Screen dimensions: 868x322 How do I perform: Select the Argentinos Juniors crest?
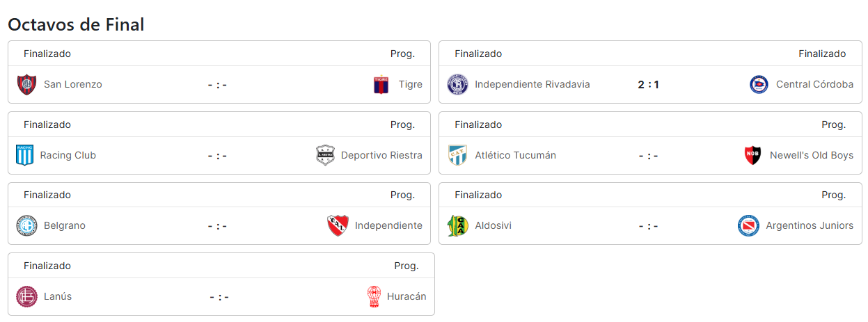click(749, 226)
